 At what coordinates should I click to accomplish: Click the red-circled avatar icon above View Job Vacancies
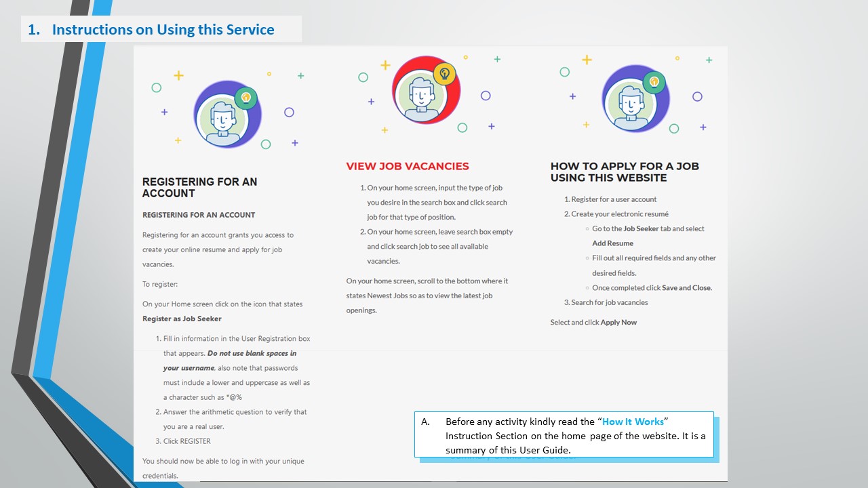(x=426, y=90)
